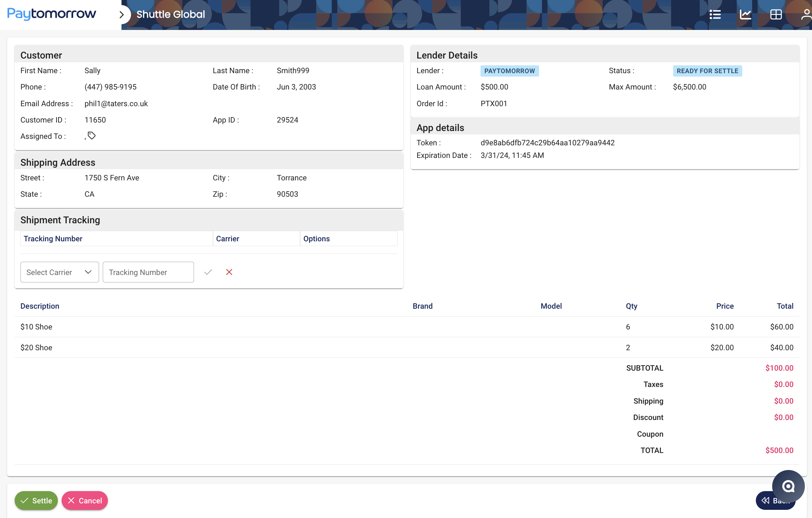Click the email phil1@taters.co.uk
Image resolution: width=812 pixels, height=518 pixels.
[x=116, y=103]
